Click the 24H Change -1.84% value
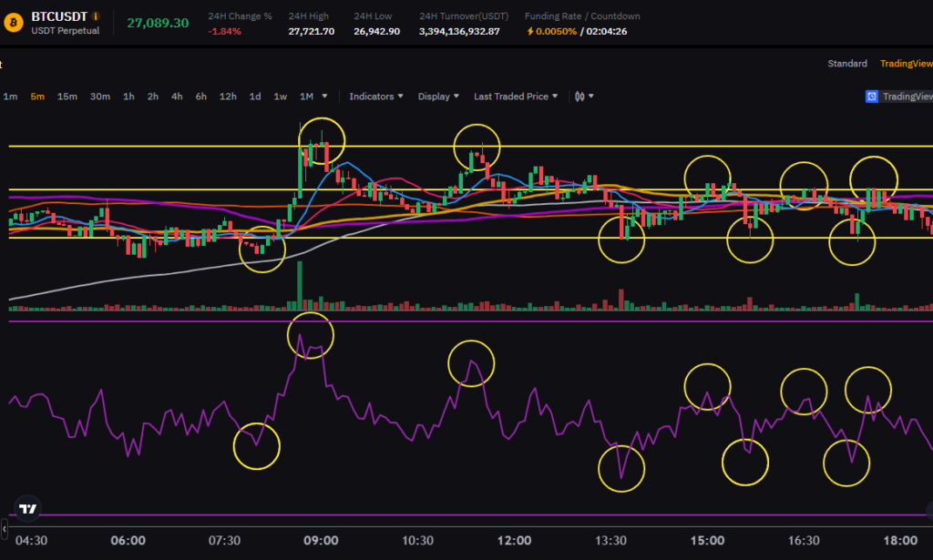The image size is (933, 560). tap(224, 32)
